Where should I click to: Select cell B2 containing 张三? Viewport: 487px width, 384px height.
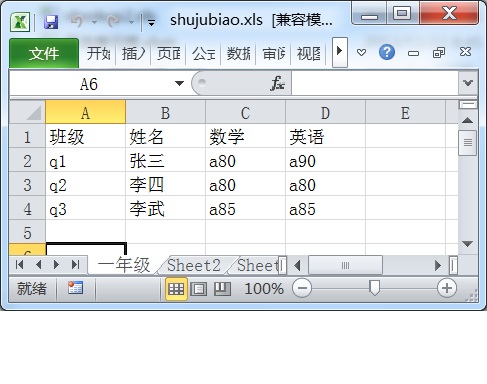[166, 161]
